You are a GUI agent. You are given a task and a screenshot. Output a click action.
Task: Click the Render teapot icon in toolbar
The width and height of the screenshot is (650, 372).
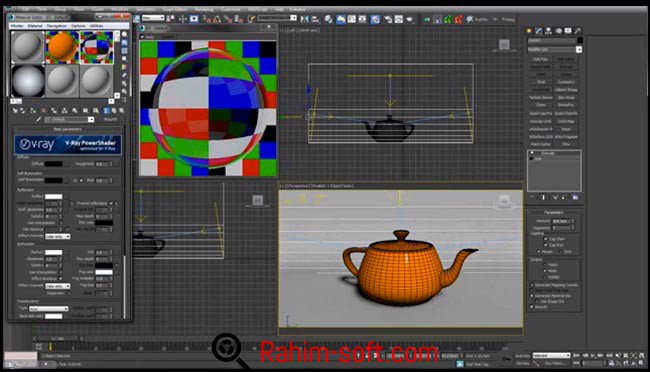pyautogui.click(x=410, y=19)
